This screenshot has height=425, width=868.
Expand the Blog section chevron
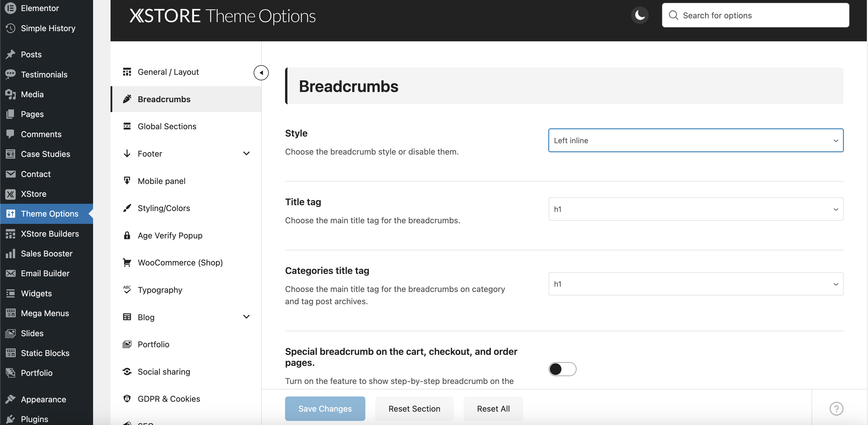pyautogui.click(x=246, y=317)
